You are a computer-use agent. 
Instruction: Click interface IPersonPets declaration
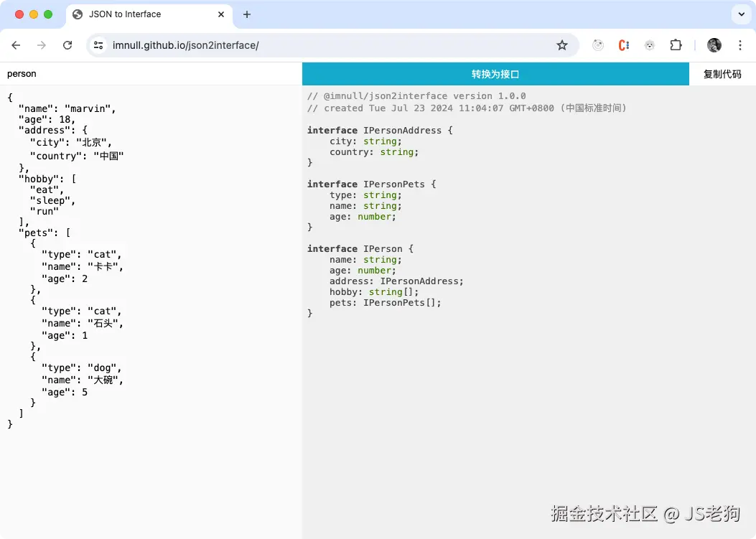tap(372, 184)
